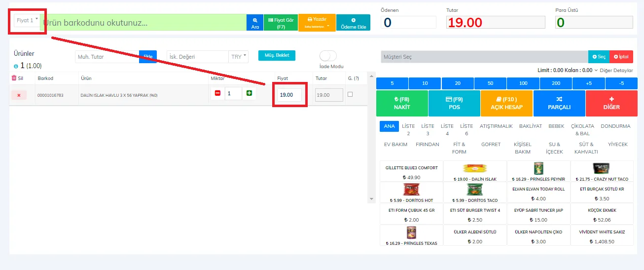Click the Ara search button
This screenshot has width=644, height=270.
pyautogui.click(x=255, y=23)
